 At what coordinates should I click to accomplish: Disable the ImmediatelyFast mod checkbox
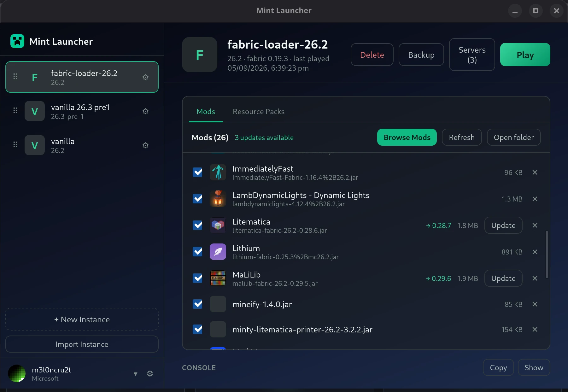(198, 172)
